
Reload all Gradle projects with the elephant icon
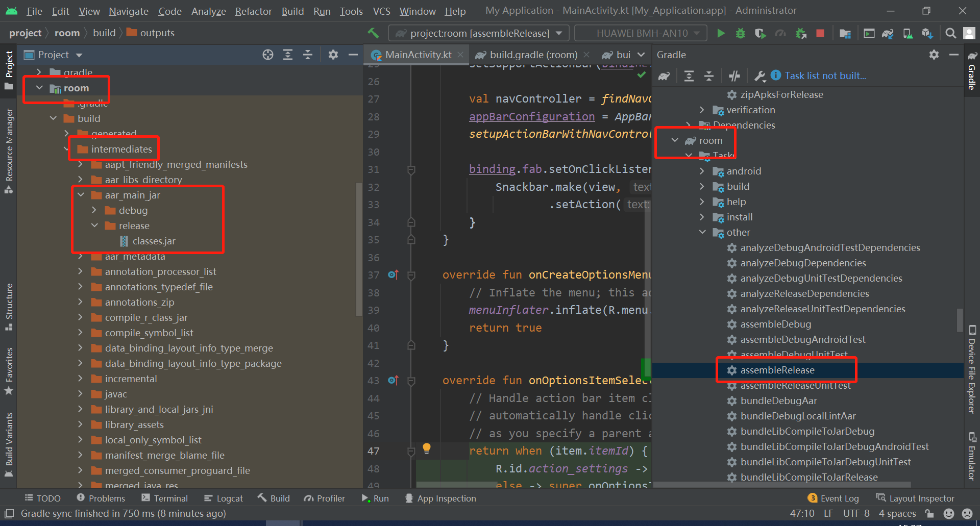pos(664,76)
